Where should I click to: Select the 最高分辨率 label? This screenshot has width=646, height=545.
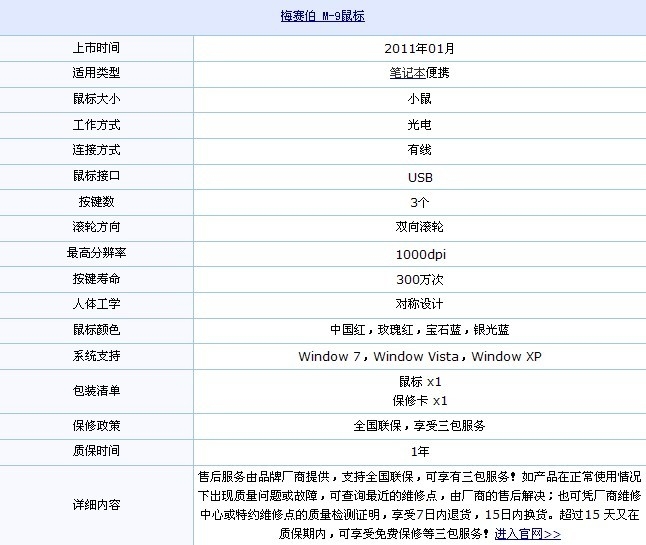click(96, 253)
